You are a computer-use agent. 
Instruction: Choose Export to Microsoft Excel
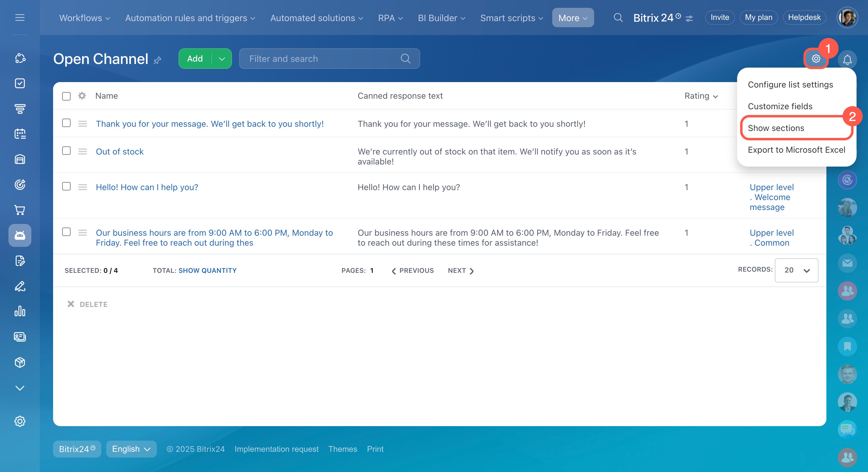click(x=796, y=150)
